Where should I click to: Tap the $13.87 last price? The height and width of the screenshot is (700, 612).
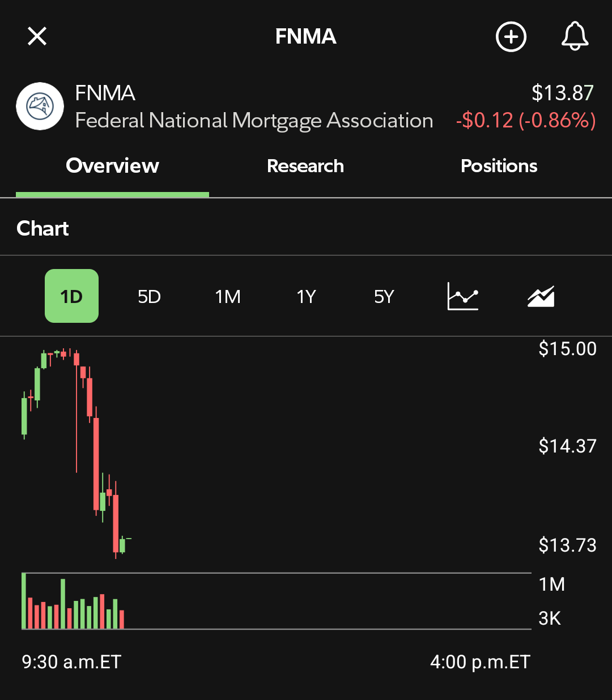(x=563, y=93)
